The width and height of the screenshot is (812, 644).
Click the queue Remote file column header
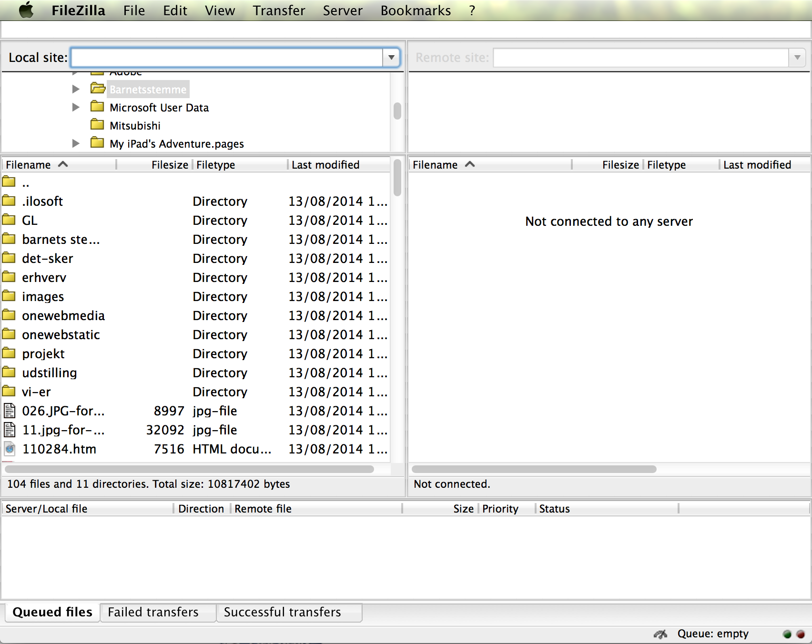pos(316,509)
